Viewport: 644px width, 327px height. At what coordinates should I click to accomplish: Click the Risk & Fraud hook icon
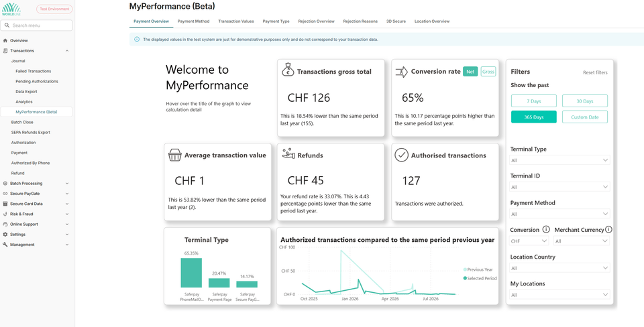click(x=5, y=214)
